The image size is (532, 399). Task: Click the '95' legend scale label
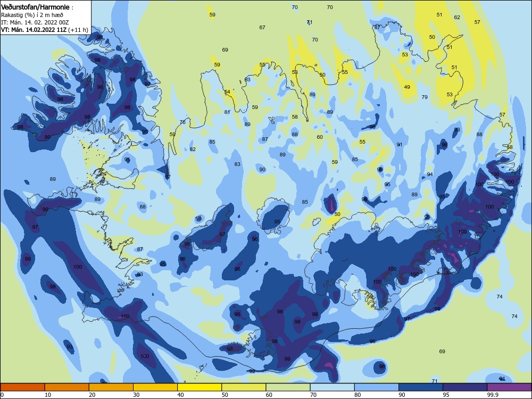click(445, 395)
